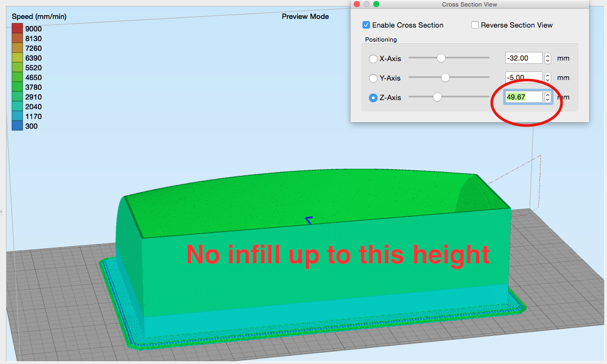Click the green zoom button of Cross Section View
This screenshot has width=607, height=364.
(x=376, y=4)
